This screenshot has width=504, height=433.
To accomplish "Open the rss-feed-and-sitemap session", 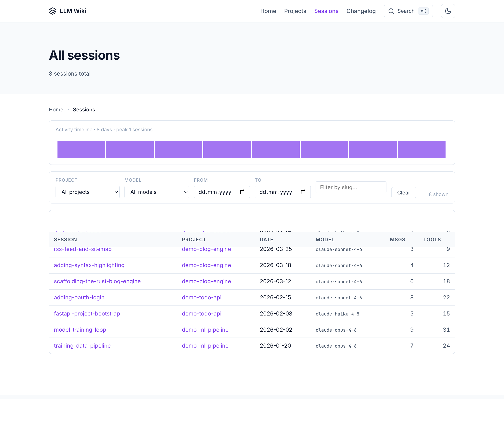I will pos(83,249).
